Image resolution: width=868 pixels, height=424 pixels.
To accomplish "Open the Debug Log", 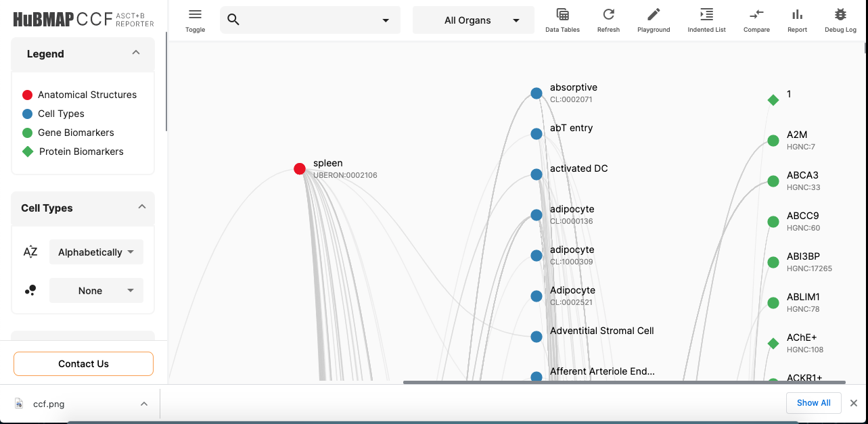I will click(840, 19).
